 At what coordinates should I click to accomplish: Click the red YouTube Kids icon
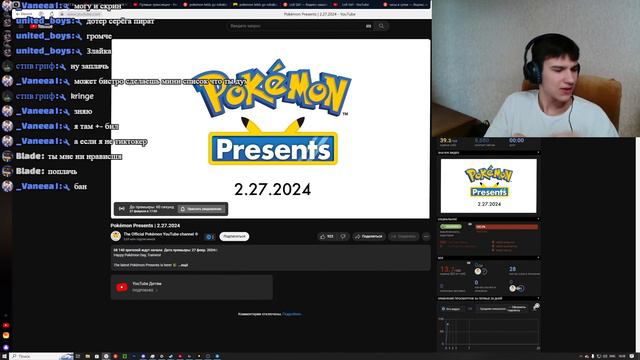click(122, 287)
